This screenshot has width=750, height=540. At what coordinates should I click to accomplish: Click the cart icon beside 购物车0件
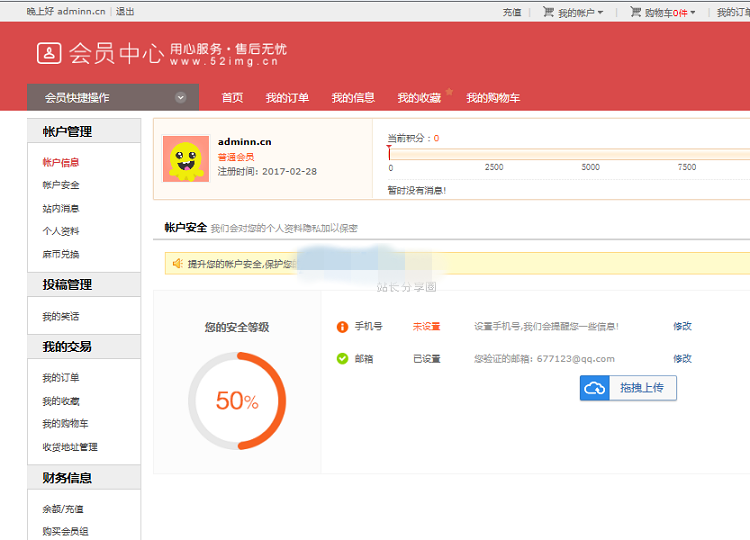click(635, 11)
